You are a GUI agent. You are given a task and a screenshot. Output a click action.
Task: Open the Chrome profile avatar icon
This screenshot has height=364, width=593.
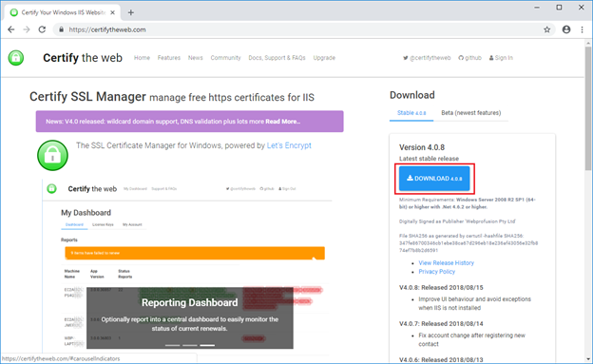(x=566, y=29)
